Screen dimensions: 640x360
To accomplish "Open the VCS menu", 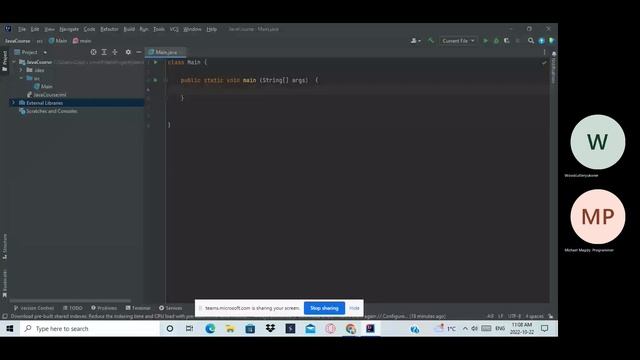I will 174,29.
